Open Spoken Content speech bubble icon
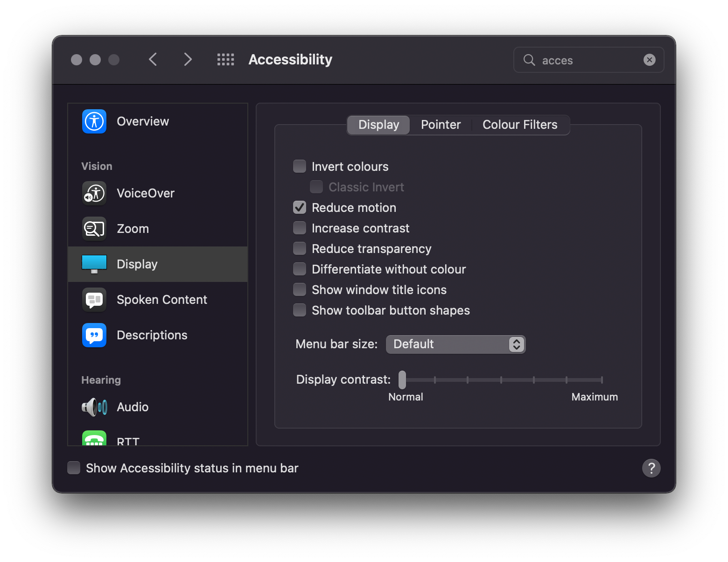The image size is (728, 562). click(94, 300)
